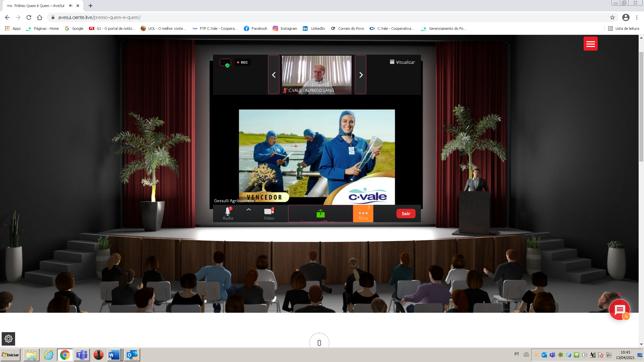Open the C.Vale - Cooperativa bookmark
This screenshot has width=644, height=362.
pyautogui.click(x=392, y=28)
